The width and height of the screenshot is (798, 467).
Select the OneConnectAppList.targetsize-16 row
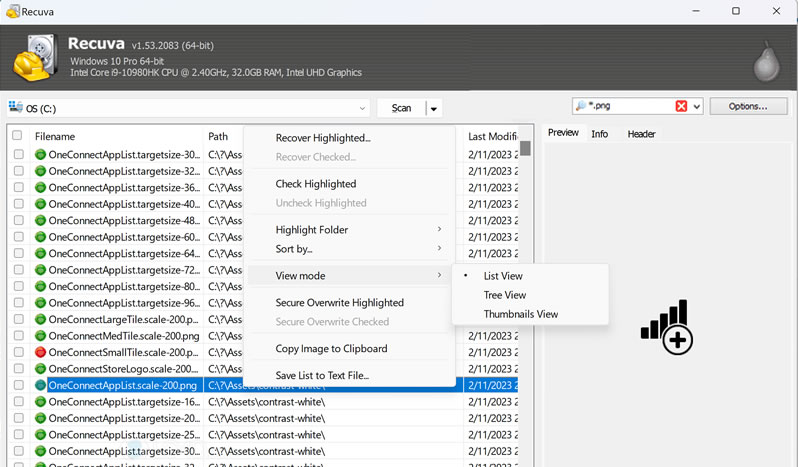[x=265, y=401]
